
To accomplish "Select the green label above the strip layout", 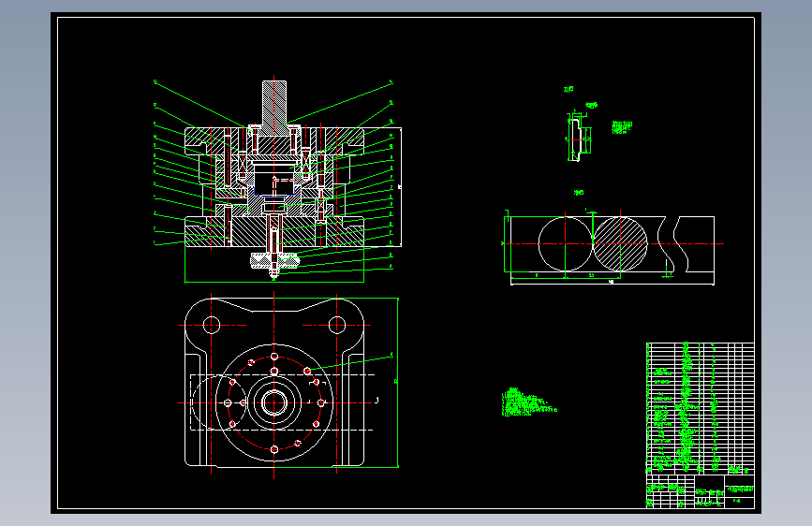I will (x=579, y=193).
